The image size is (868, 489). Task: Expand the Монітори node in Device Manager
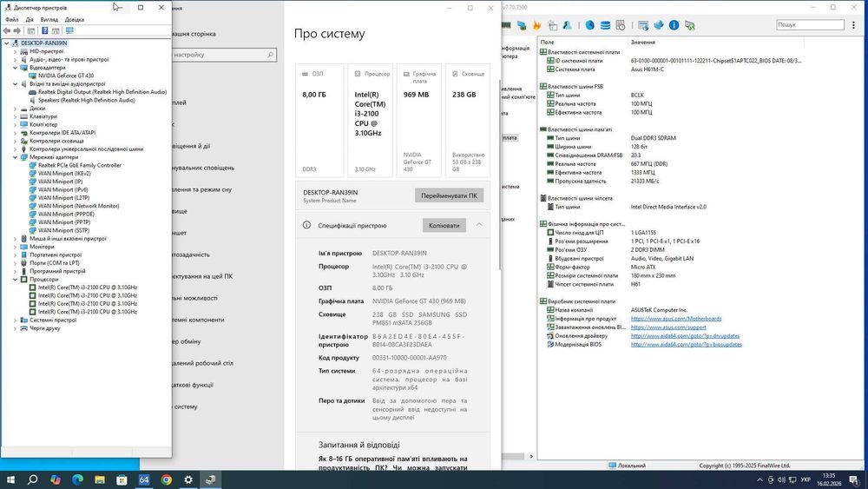[15, 247]
